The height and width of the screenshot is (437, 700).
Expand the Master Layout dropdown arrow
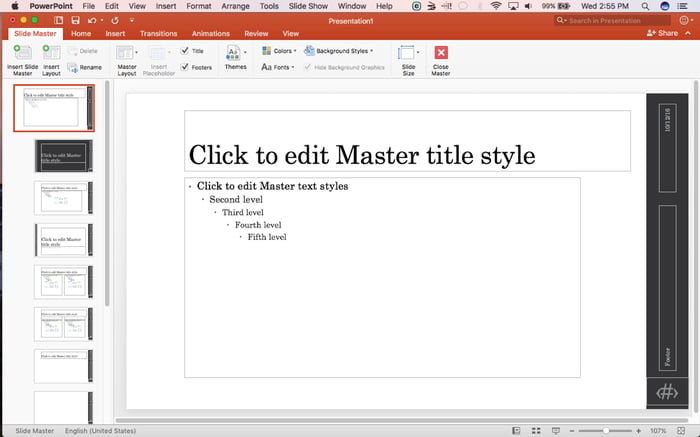click(x=137, y=52)
